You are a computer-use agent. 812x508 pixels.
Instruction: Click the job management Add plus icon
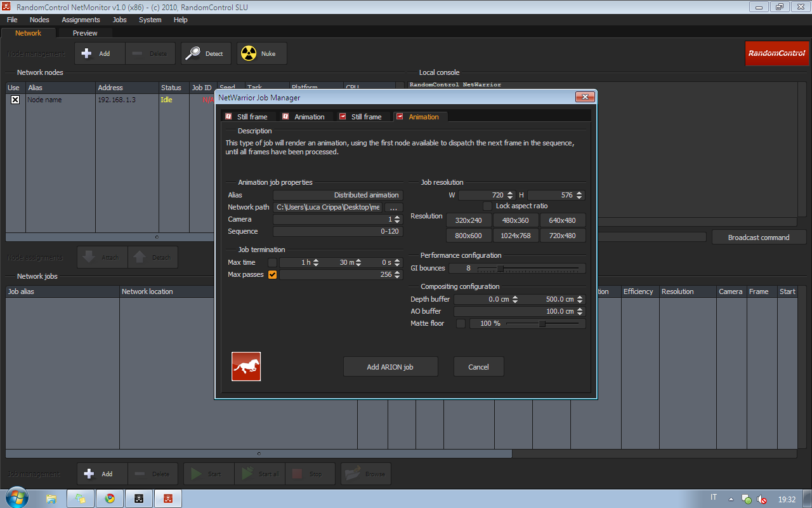coord(89,474)
